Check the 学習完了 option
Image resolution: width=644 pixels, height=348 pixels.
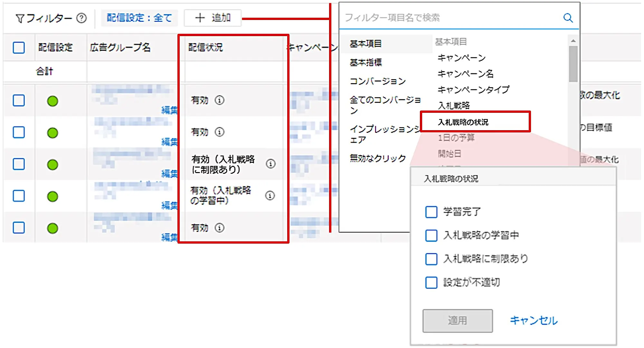click(431, 212)
